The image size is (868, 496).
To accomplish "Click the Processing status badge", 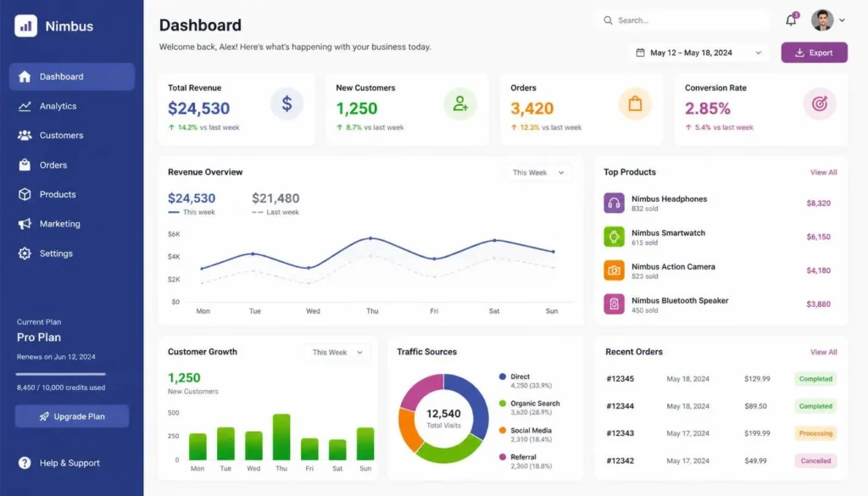I will (x=815, y=433).
